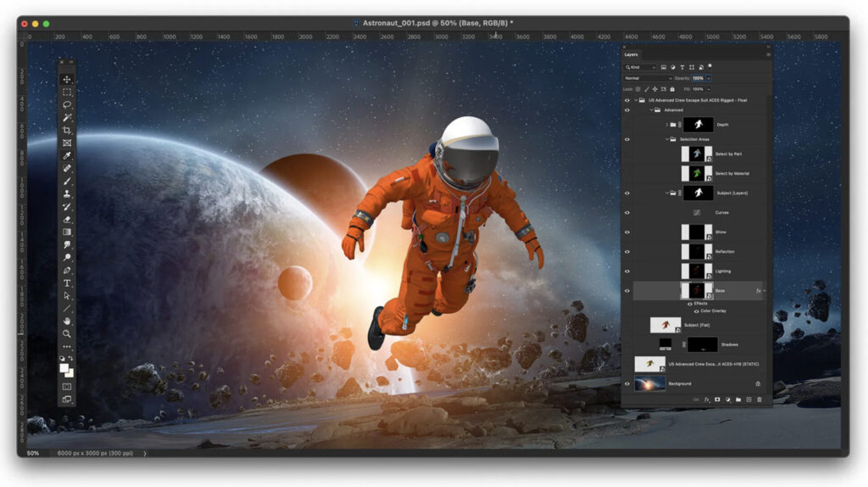Image resolution: width=868 pixels, height=487 pixels.
Task: Click the add layer mask icon
Action: click(717, 399)
